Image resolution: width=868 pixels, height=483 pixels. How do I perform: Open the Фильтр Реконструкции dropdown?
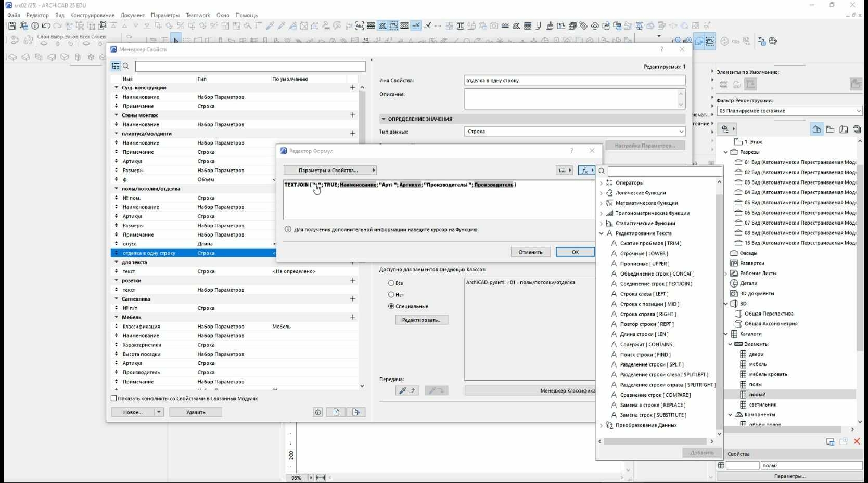(789, 111)
